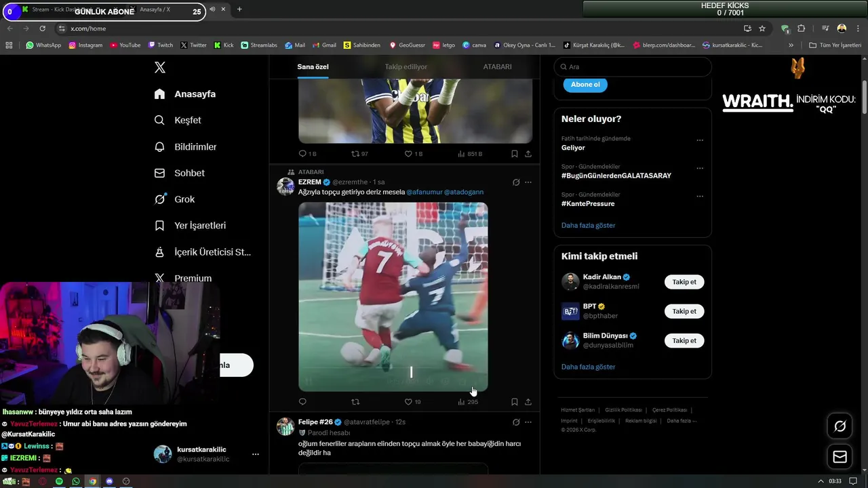Bookmark this page with the star icon
The height and width of the screenshot is (488, 868).
point(762,28)
